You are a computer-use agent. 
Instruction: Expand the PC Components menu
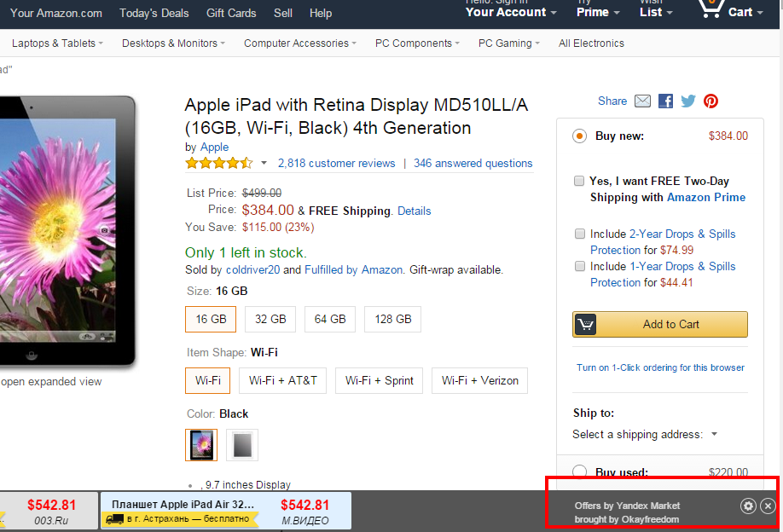click(417, 43)
